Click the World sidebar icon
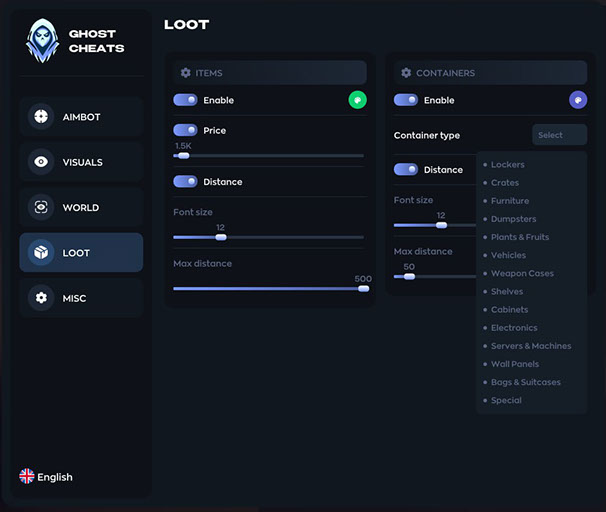 pos(41,208)
